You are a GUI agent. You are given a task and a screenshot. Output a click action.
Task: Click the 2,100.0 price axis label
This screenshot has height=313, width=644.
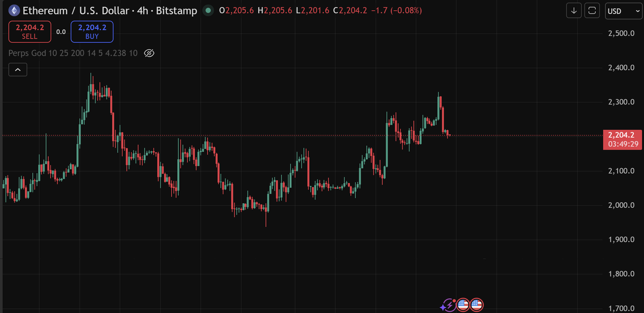pyautogui.click(x=621, y=171)
